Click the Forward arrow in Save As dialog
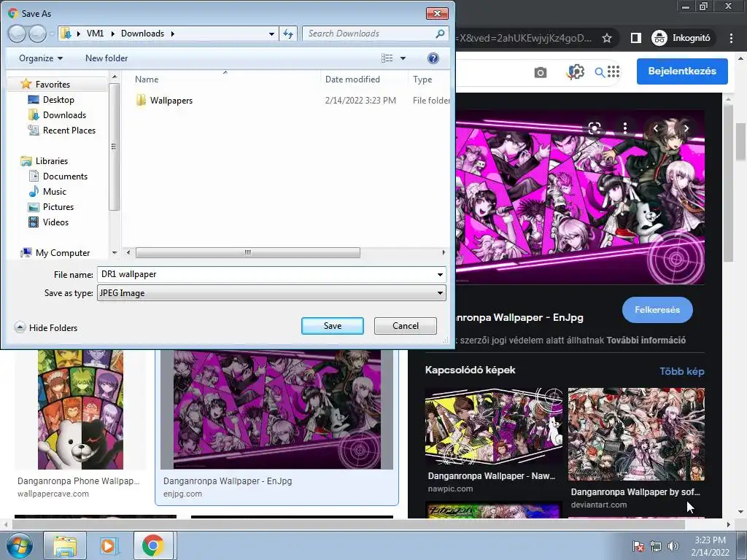This screenshot has height=560, width=747. 38,34
